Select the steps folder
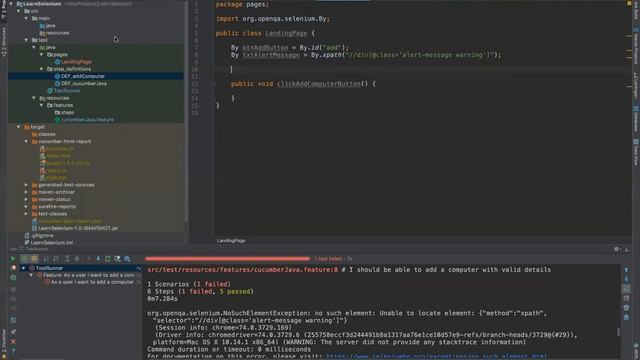 click(x=67, y=112)
